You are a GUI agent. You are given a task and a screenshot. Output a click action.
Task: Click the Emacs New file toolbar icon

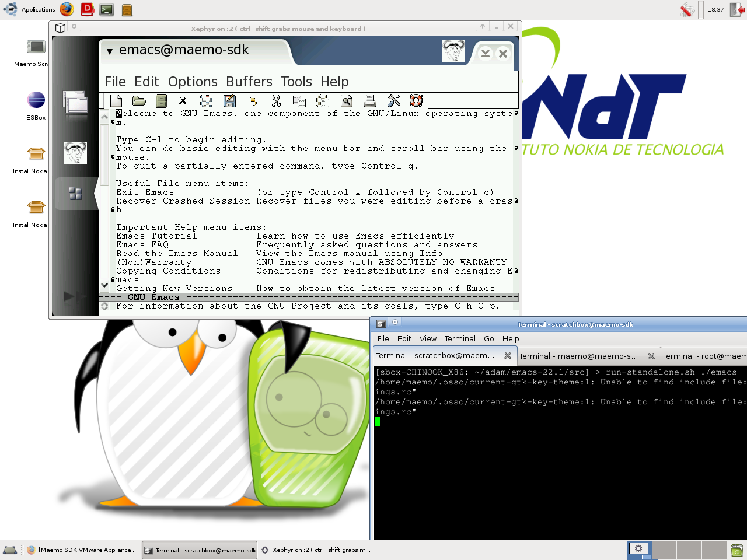tap(116, 101)
